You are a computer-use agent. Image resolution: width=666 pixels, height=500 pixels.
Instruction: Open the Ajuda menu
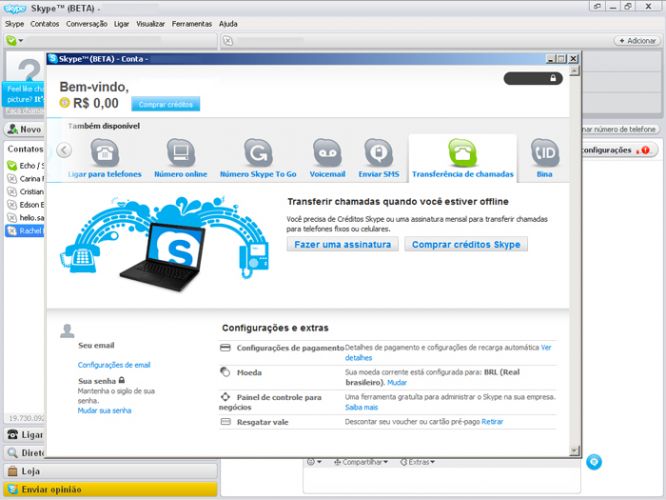(x=228, y=24)
